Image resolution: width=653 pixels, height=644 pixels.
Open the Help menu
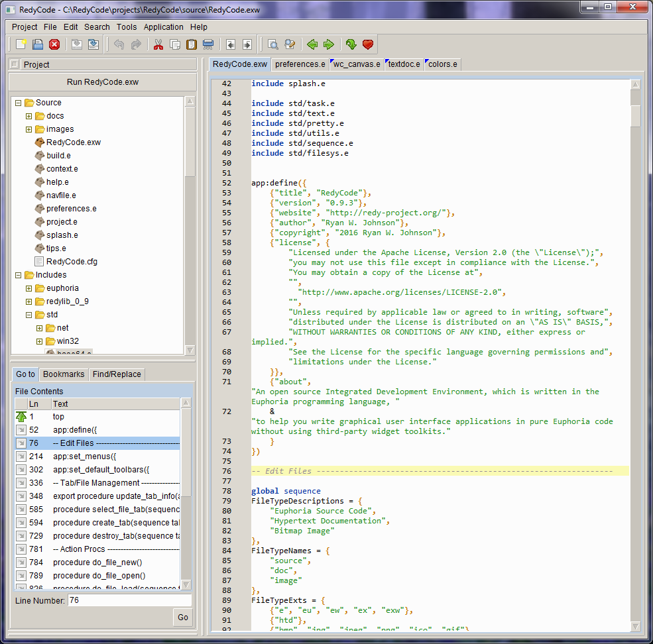point(199,27)
